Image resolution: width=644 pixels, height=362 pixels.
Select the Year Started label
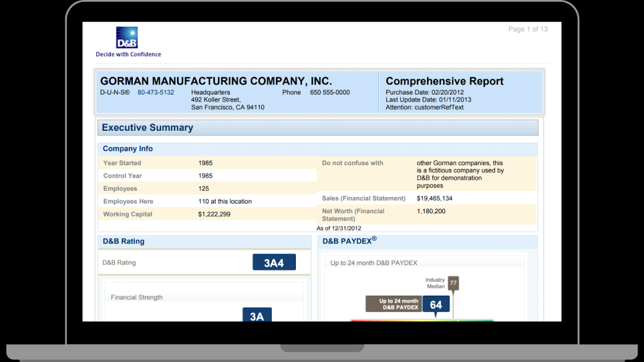[x=122, y=163]
